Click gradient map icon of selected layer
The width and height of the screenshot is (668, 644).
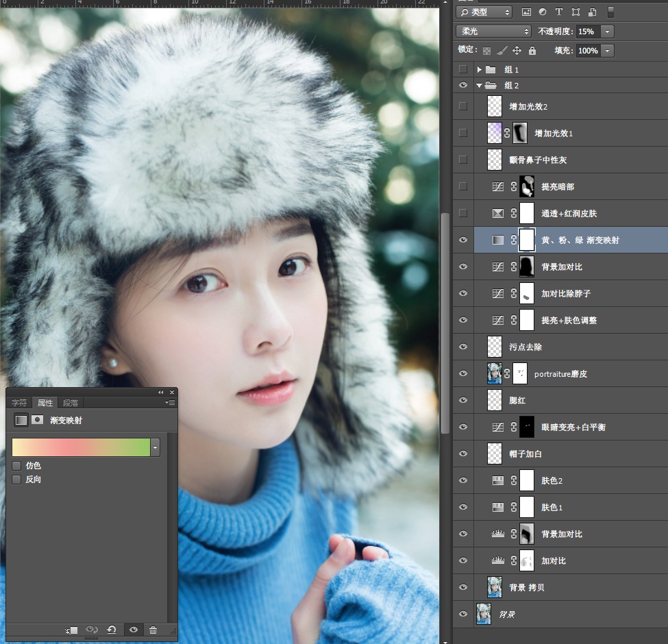click(x=498, y=240)
